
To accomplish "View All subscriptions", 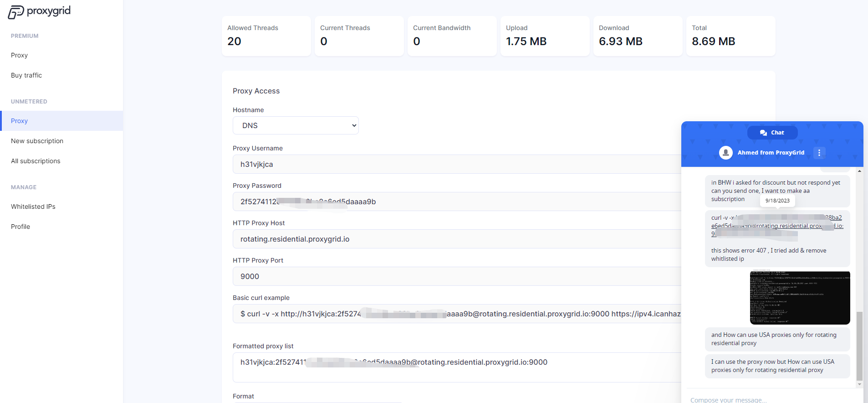I will [x=36, y=161].
